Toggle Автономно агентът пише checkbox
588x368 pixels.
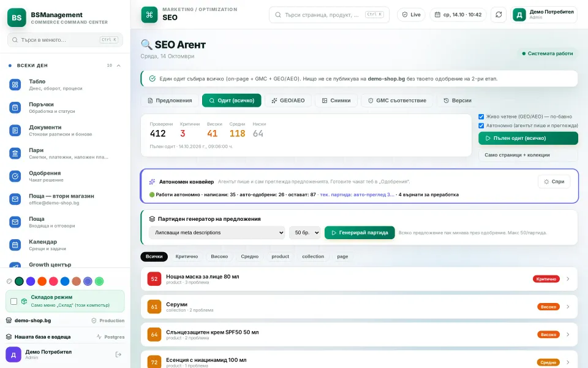point(481,126)
